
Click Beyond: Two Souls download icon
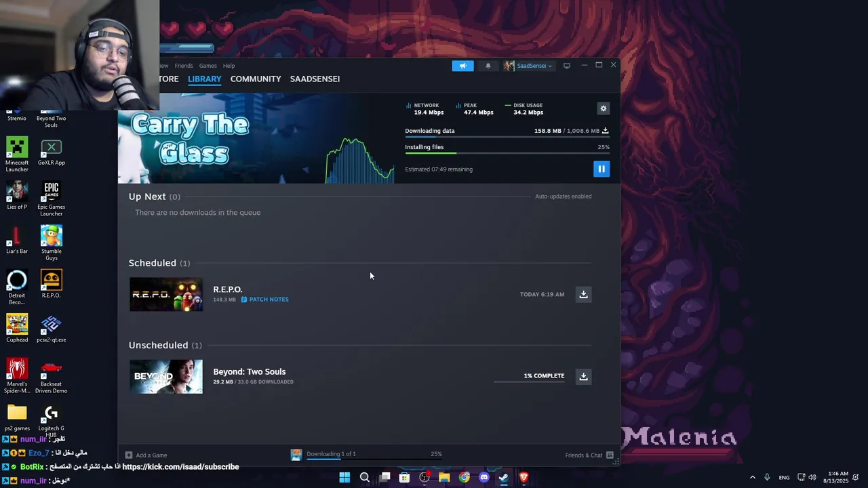(x=583, y=376)
